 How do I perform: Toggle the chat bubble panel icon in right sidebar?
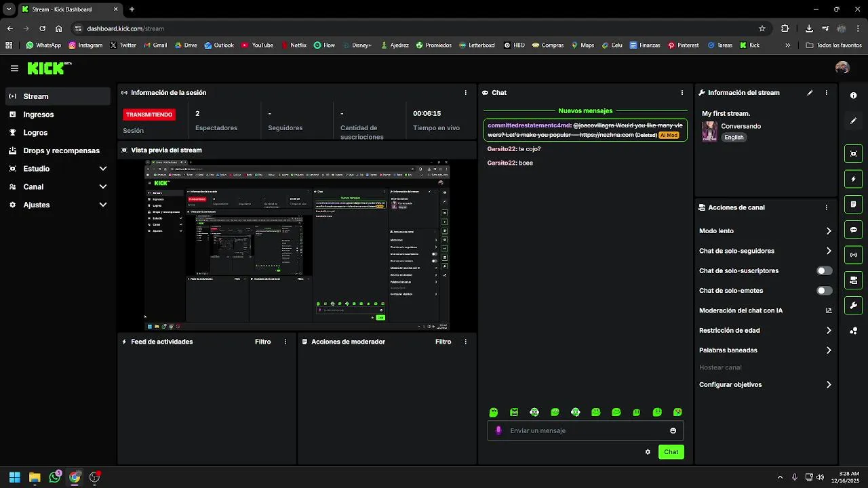[x=853, y=230]
